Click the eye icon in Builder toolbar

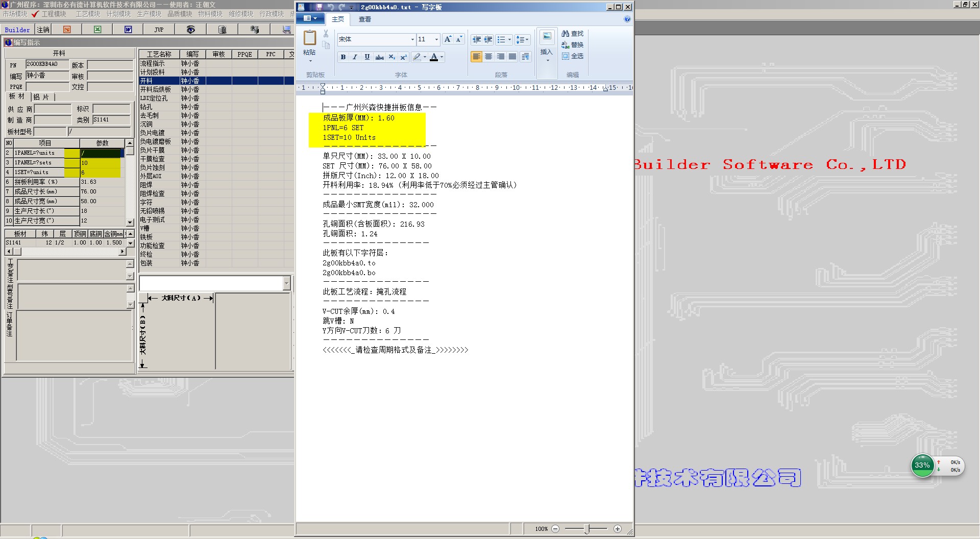pyautogui.click(x=190, y=30)
